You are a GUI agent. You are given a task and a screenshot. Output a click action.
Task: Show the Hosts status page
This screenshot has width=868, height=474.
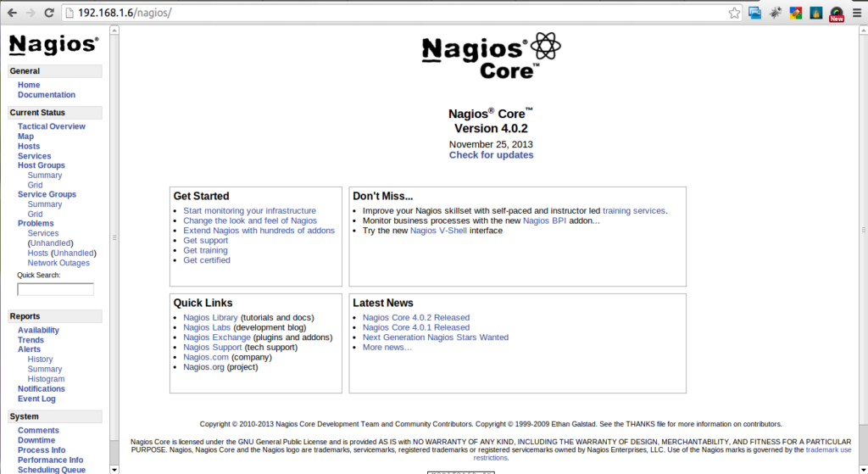tap(29, 146)
